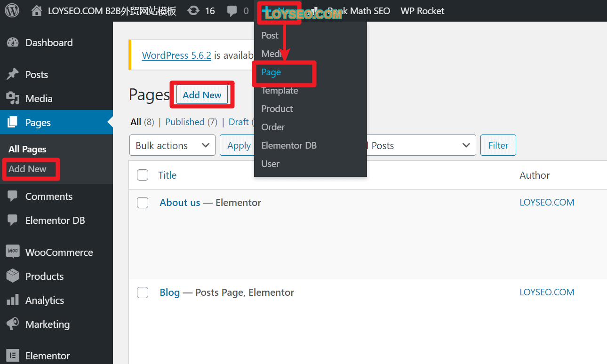607x364 pixels.
Task: Click Add New in the Pages submenu
Action: (x=27, y=169)
